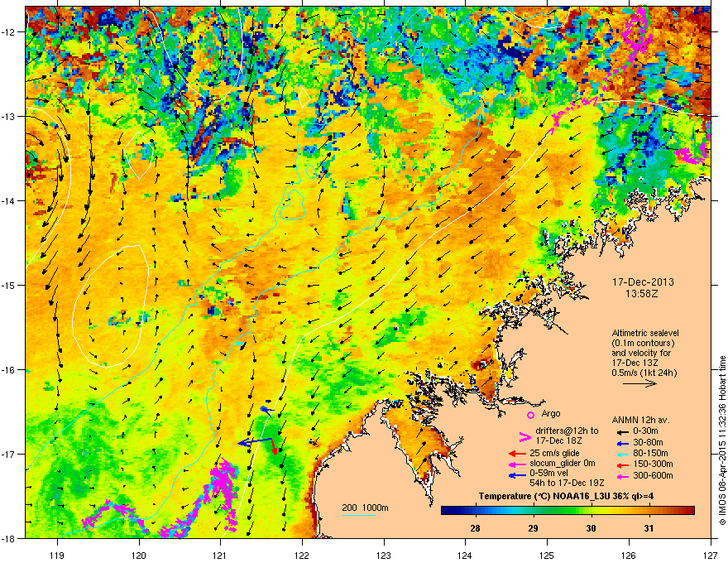Click the red 150-300m ANMN legend arrow
Viewport: 728px width, 563px height.
[623, 465]
